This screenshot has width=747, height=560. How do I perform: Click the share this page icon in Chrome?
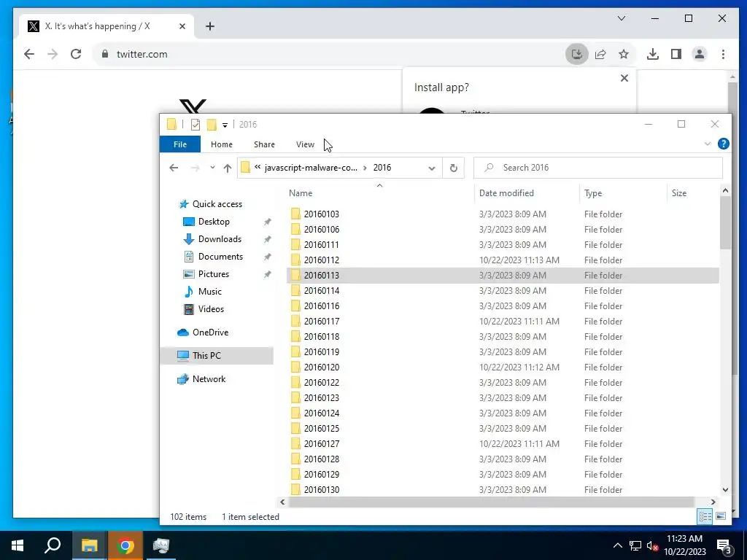point(600,54)
